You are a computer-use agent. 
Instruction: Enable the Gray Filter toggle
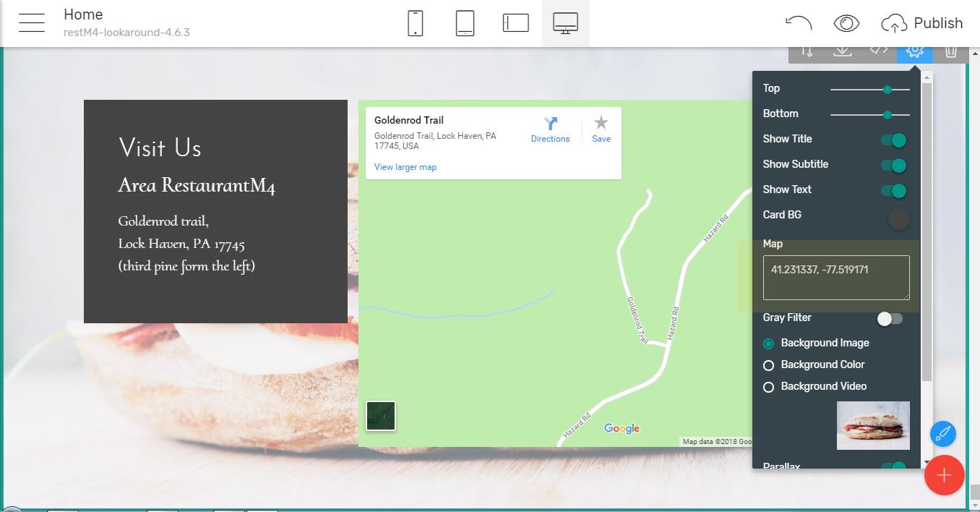[890, 319]
